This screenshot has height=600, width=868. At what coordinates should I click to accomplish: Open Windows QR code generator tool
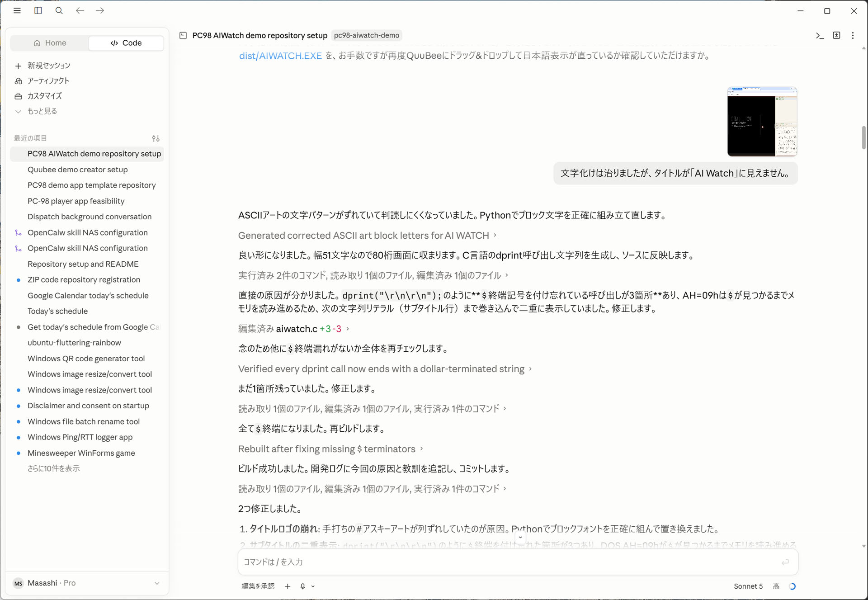87,359
